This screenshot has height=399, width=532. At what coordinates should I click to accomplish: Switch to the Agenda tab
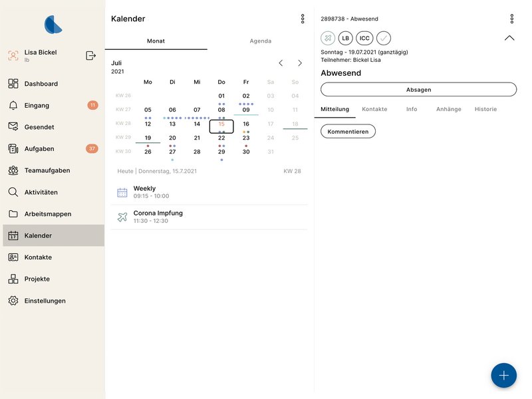pos(260,41)
